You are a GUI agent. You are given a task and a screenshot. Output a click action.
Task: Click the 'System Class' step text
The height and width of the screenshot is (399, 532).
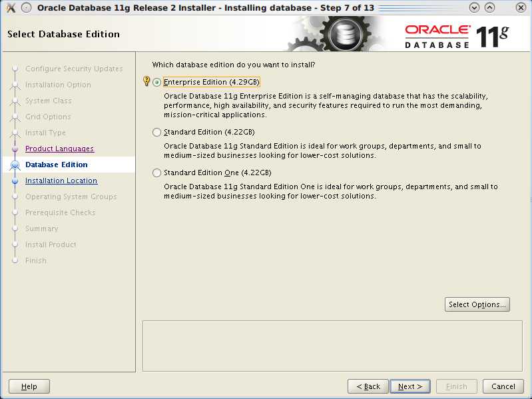click(x=48, y=101)
